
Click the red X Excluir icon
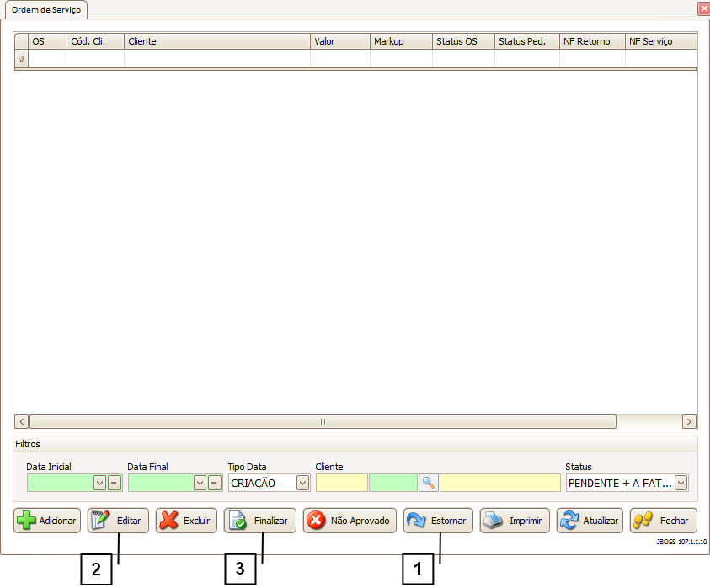(169, 521)
